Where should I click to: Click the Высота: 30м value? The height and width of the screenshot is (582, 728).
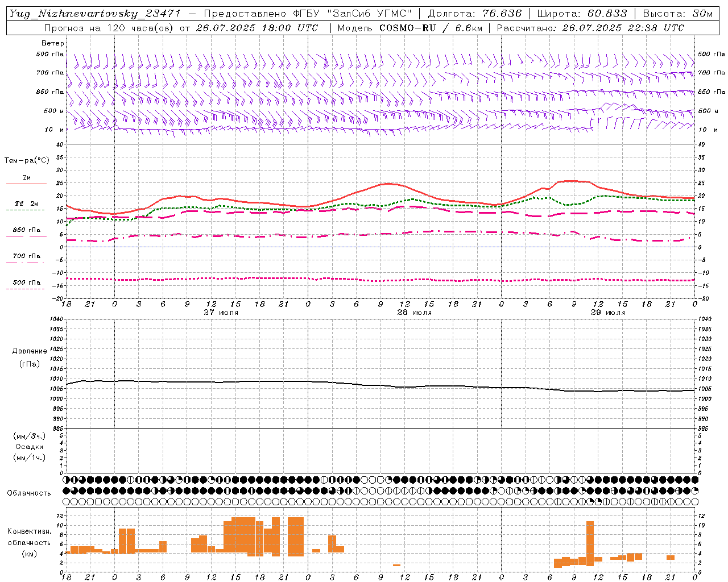[677, 14]
